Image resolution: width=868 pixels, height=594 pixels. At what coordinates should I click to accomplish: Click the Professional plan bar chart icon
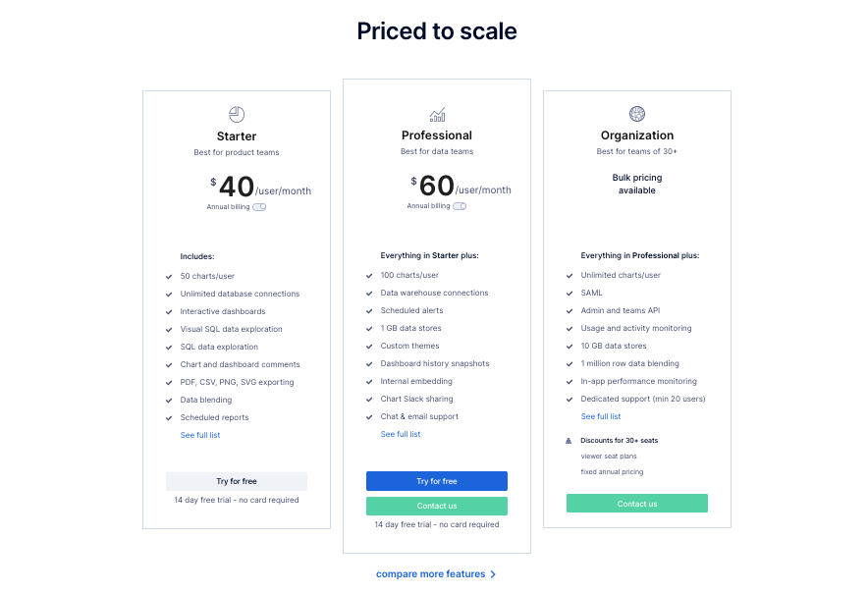point(437,115)
